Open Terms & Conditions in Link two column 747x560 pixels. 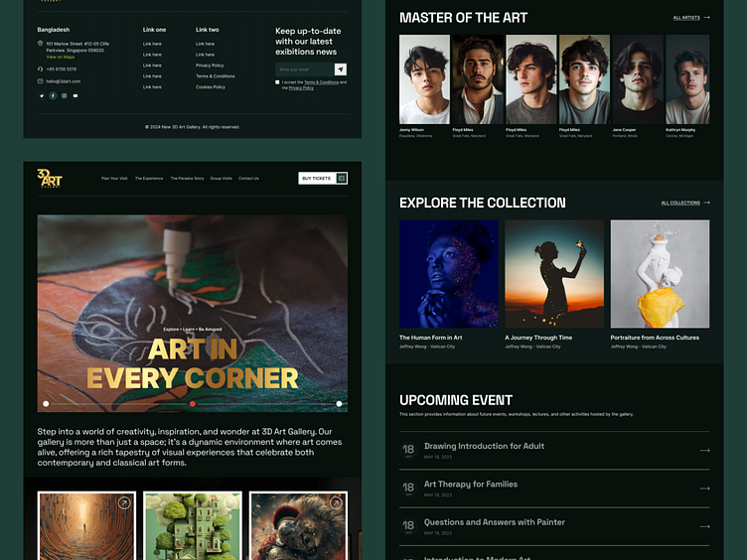215,76
